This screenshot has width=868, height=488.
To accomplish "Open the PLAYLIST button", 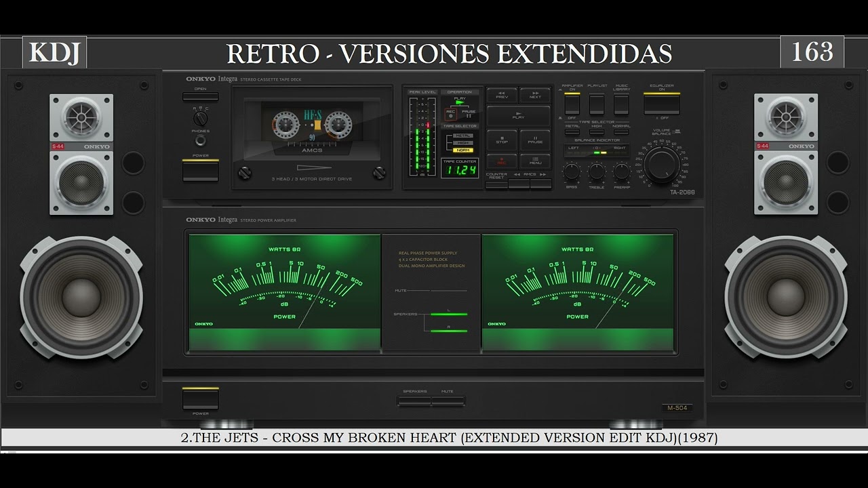I will click(x=597, y=104).
